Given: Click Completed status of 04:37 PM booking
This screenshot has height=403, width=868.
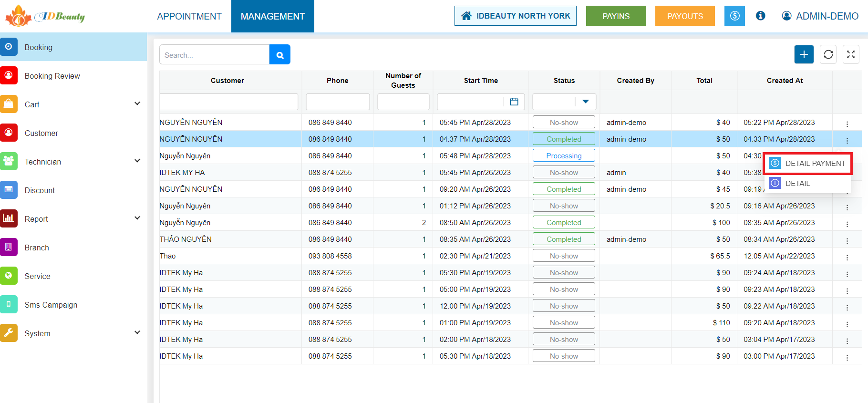Looking at the screenshot, I should click(564, 139).
